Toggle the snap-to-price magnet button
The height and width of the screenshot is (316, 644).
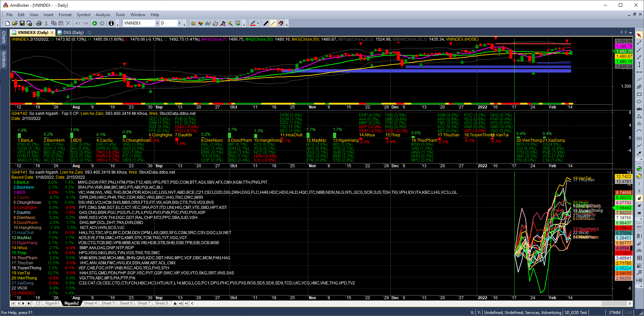(x=281, y=23)
